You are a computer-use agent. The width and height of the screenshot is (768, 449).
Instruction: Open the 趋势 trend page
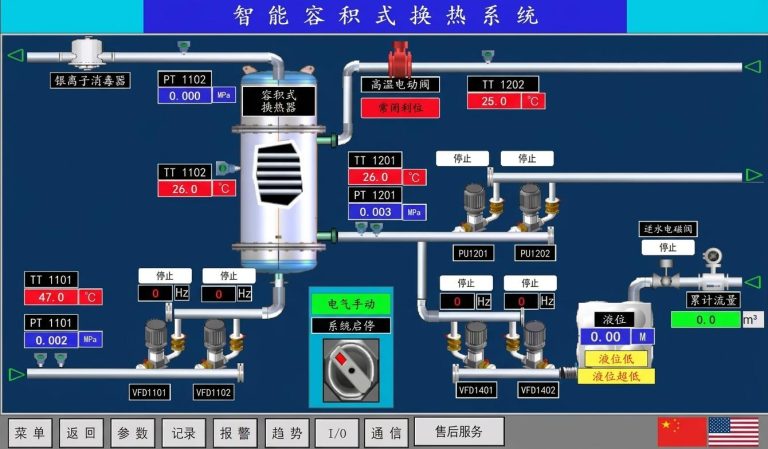click(x=287, y=433)
